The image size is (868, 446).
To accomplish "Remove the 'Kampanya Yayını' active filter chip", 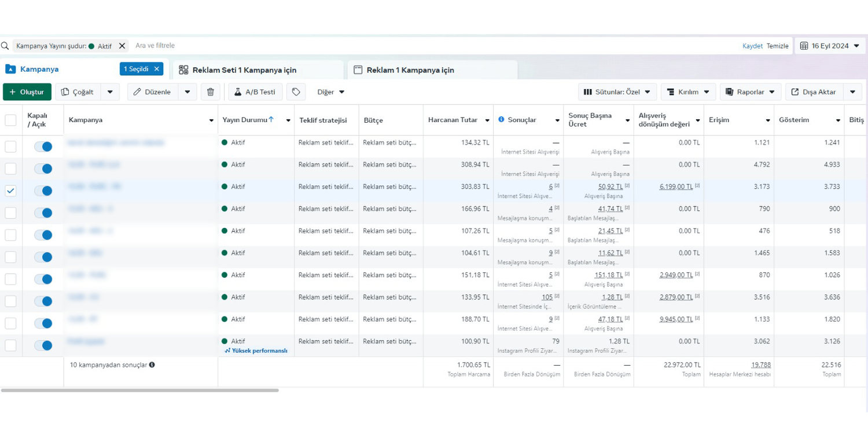I will click(122, 46).
